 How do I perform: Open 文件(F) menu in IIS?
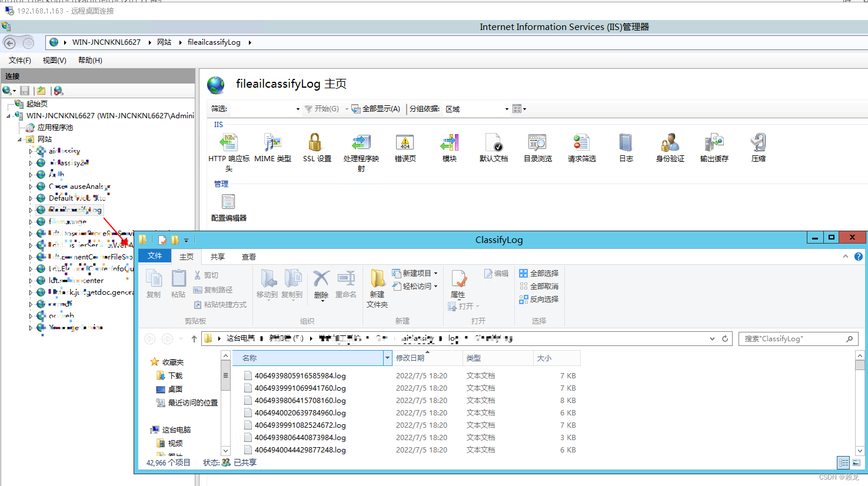[x=20, y=61]
